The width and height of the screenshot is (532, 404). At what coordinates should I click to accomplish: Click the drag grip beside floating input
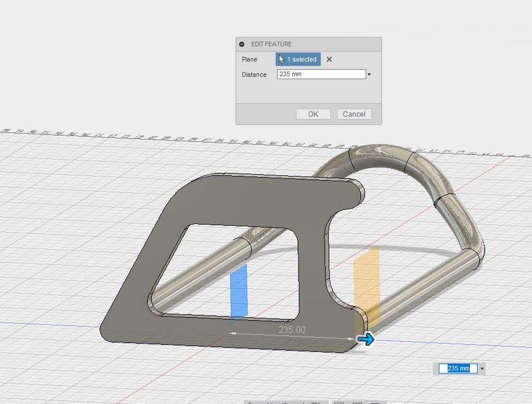(x=435, y=369)
